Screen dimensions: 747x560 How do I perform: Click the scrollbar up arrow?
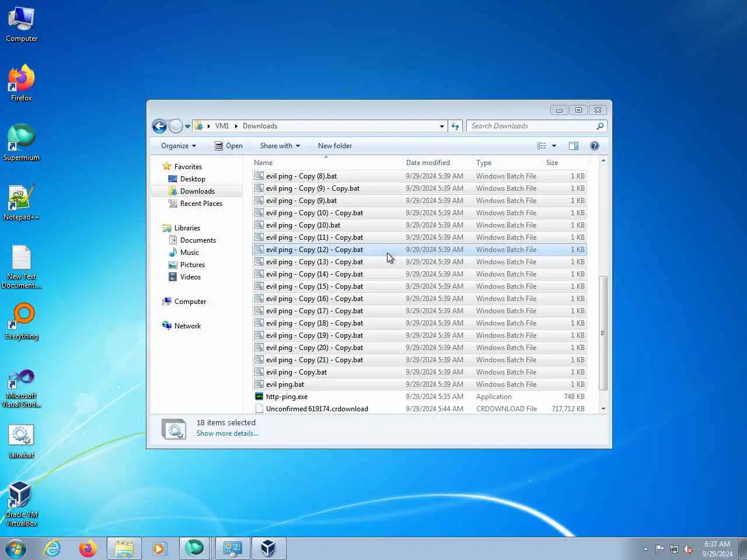(x=603, y=160)
